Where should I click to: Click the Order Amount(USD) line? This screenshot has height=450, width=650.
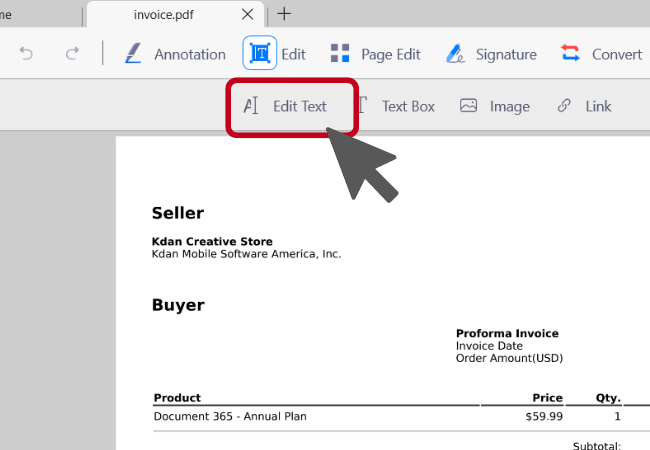coord(509,358)
